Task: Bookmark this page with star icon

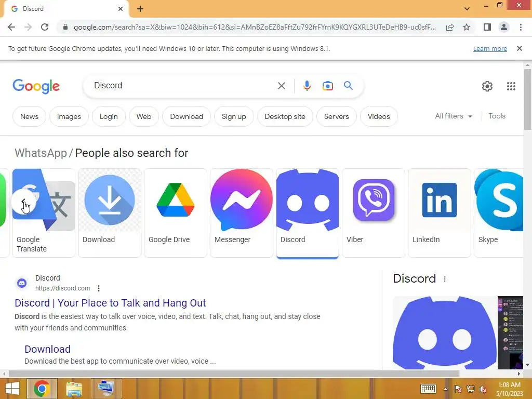Action: pyautogui.click(x=467, y=27)
